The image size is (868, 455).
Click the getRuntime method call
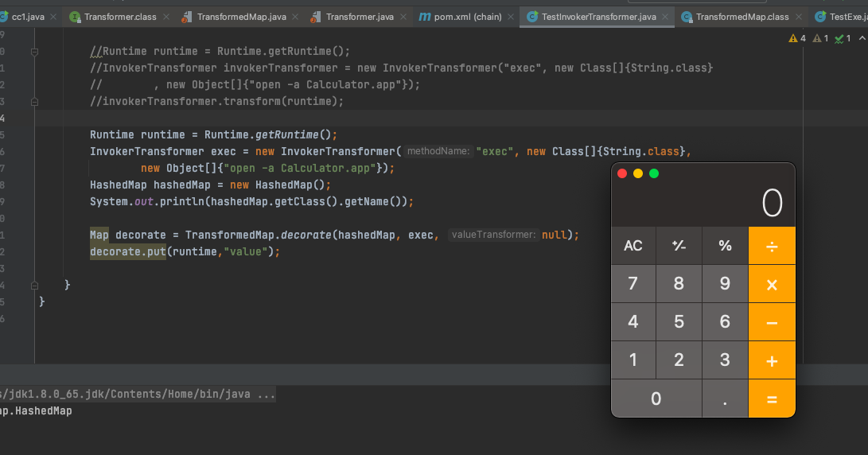click(x=286, y=134)
